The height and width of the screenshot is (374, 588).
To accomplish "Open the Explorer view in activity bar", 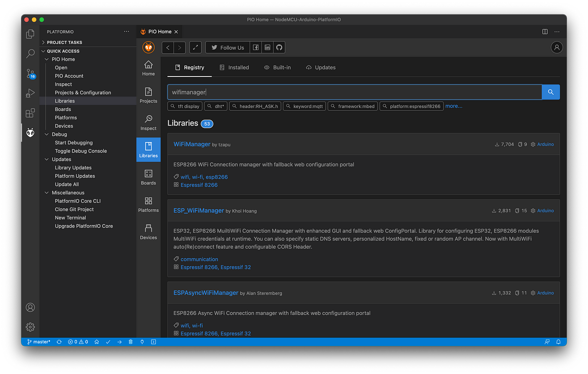I will pos(30,34).
